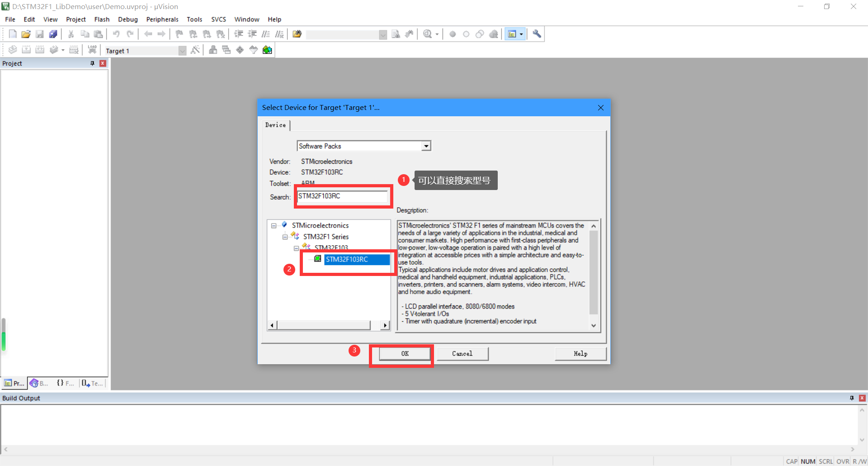Click the Insert Bookmark flag icon
The height and width of the screenshot is (466, 868).
(x=179, y=34)
